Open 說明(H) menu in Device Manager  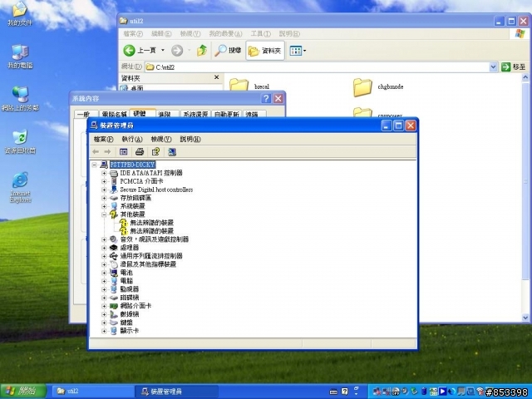point(190,139)
